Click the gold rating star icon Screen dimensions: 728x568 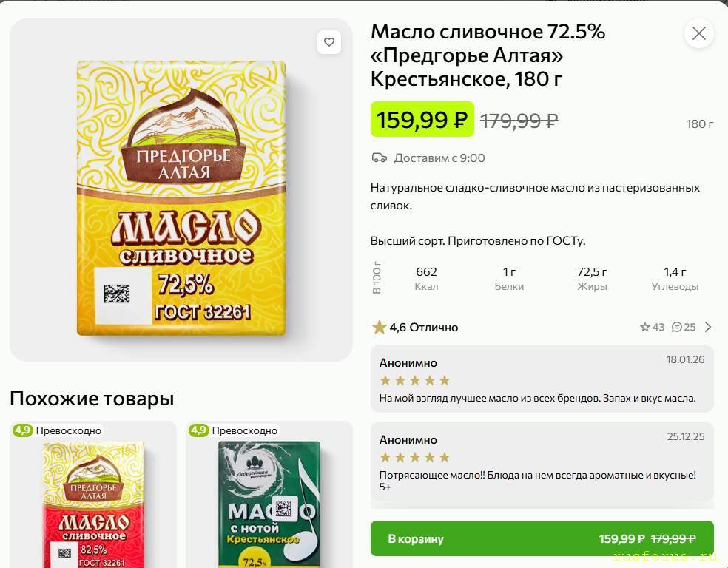point(380,327)
